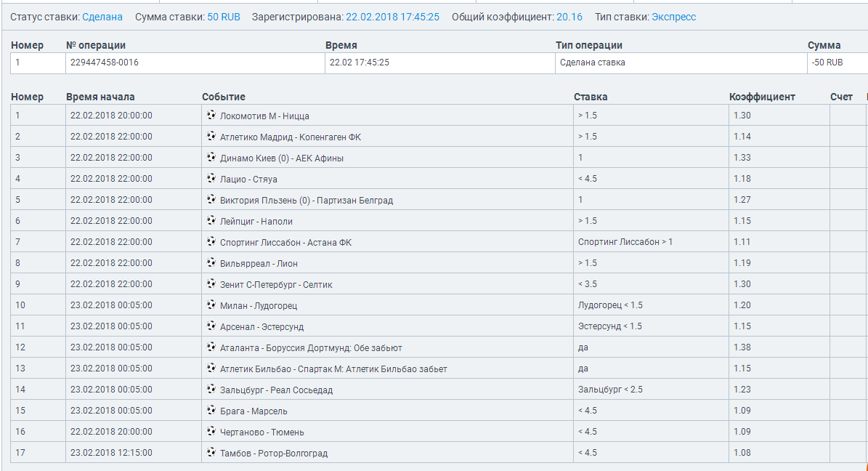Click soccer ball icon for Милан - Лудогорец
The image size is (868, 471).
(211, 305)
